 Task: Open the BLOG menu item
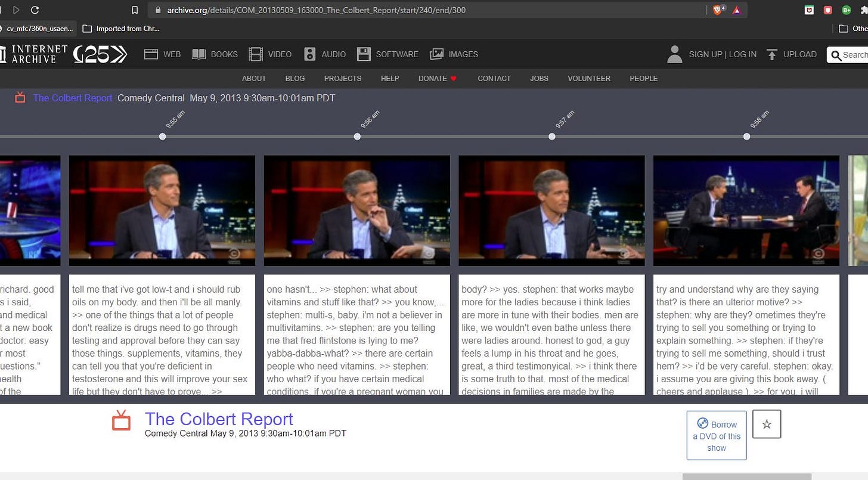pos(295,78)
